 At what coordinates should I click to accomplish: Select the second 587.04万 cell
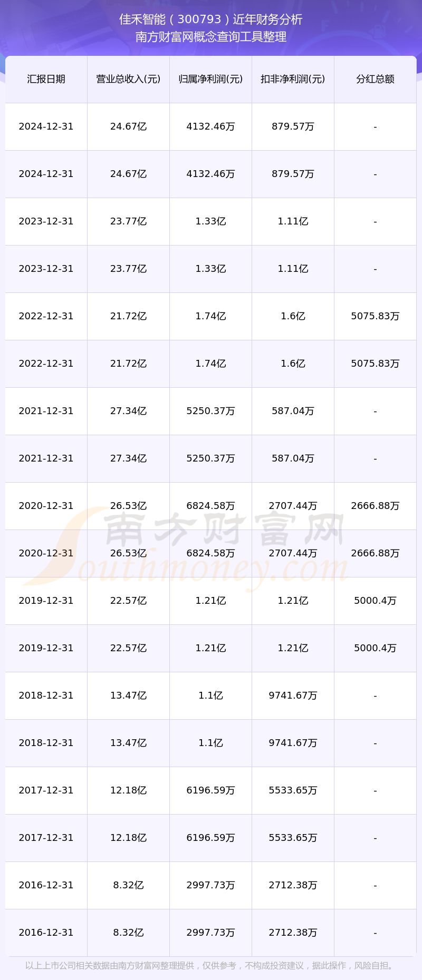(x=293, y=458)
